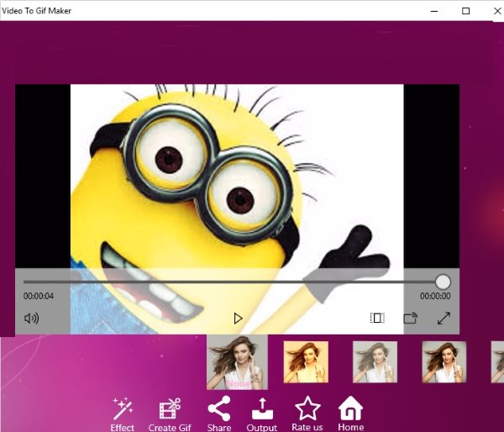Choose the third effect thumbnail

(375, 361)
